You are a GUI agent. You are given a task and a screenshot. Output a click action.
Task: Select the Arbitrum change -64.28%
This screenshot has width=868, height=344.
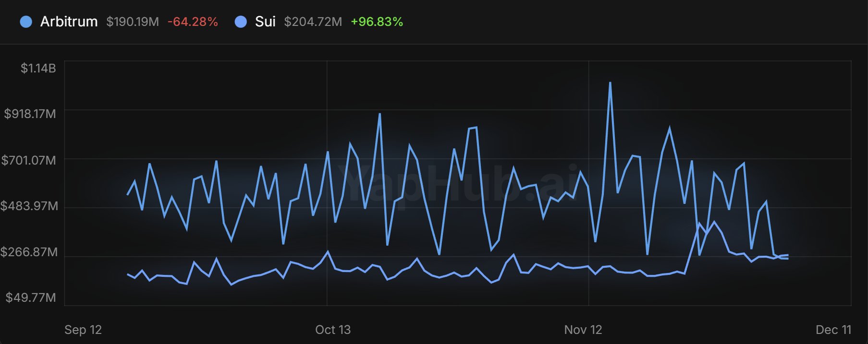pyautogui.click(x=193, y=22)
